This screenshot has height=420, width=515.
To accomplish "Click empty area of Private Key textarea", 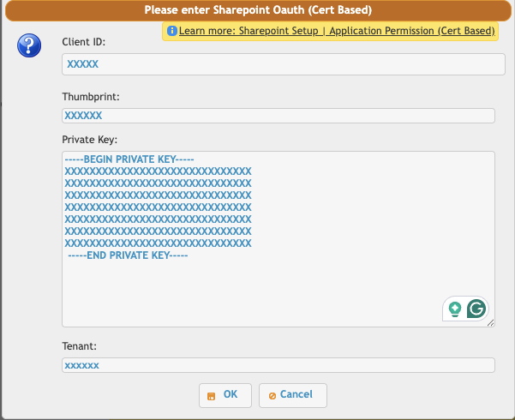I will coord(257,291).
